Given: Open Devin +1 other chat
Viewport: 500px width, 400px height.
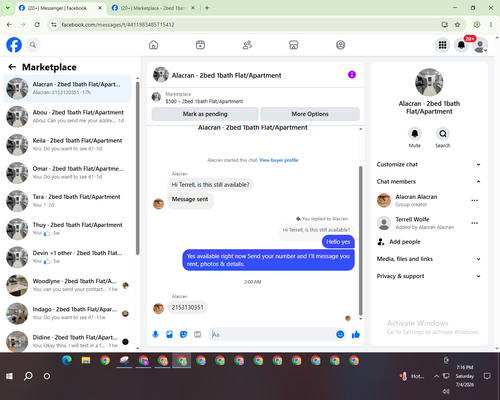Looking at the screenshot, I should 67,257.
